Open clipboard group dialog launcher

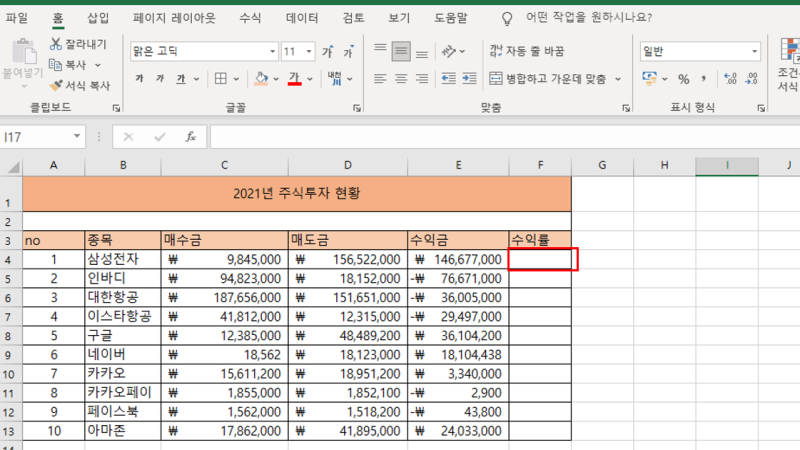(x=116, y=108)
